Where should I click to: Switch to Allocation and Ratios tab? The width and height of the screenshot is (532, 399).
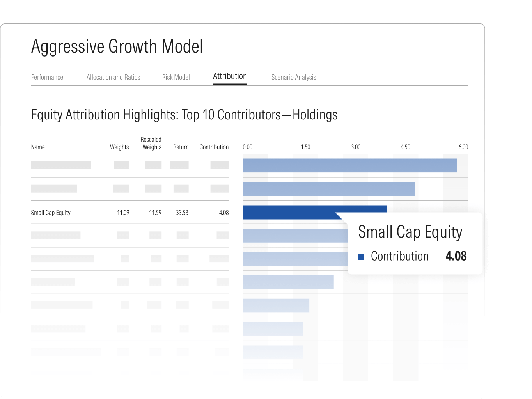[113, 77]
